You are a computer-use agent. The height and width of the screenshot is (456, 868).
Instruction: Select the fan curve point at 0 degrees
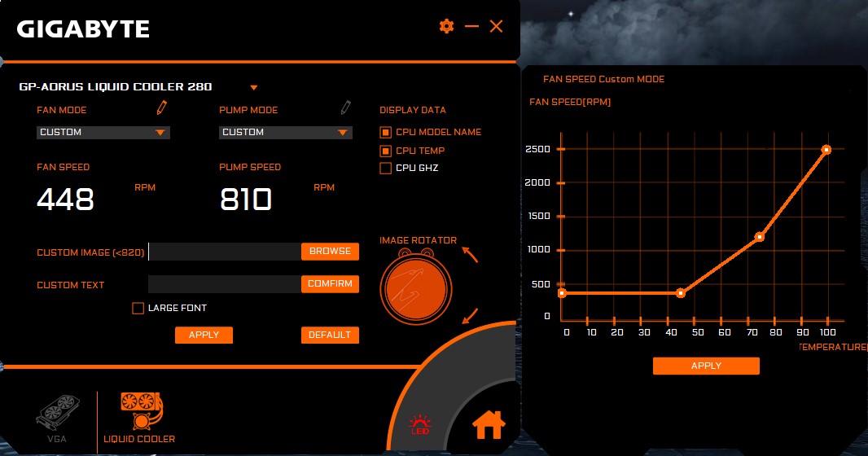click(x=562, y=293)
